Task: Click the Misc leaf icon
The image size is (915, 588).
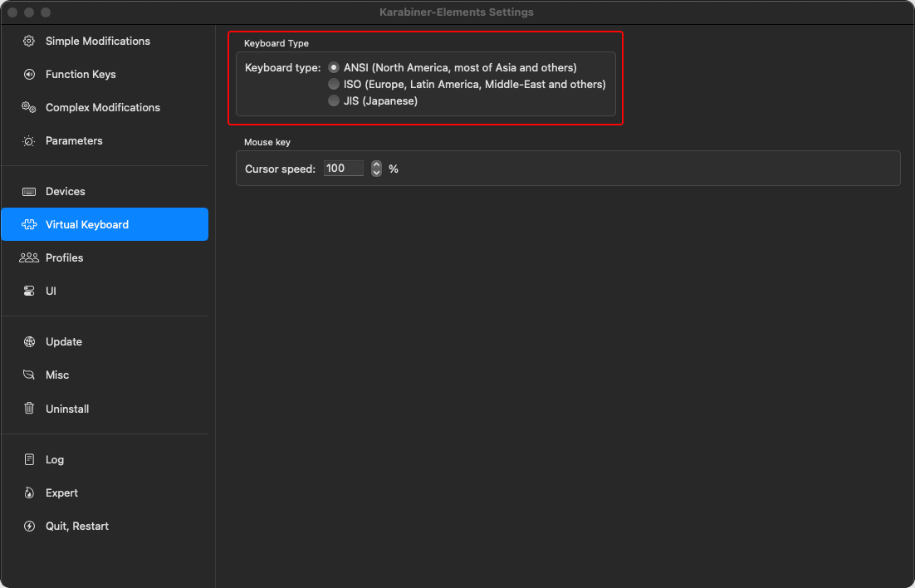Action: 28,375
